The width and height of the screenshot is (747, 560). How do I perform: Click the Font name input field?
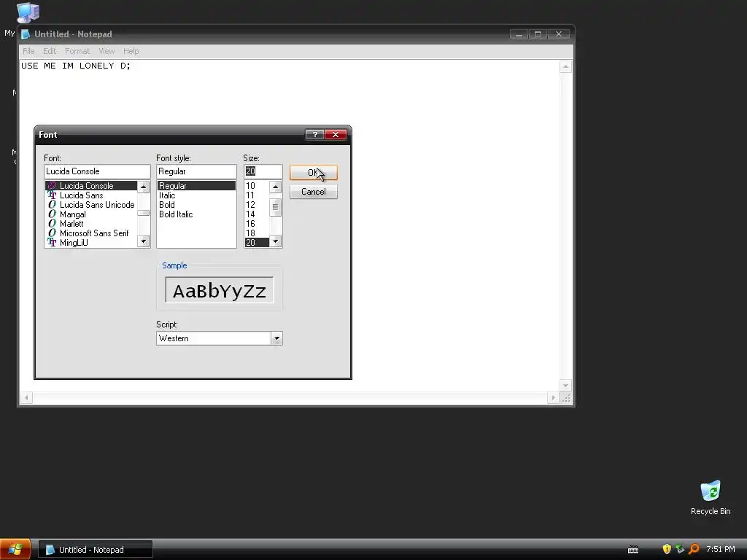[x=97, y=171]
